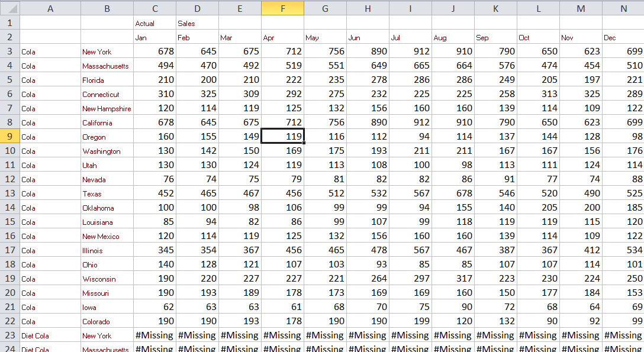Click the Select All corner button
The height and width of the screenshot is (352, 644).
point(10,8)
